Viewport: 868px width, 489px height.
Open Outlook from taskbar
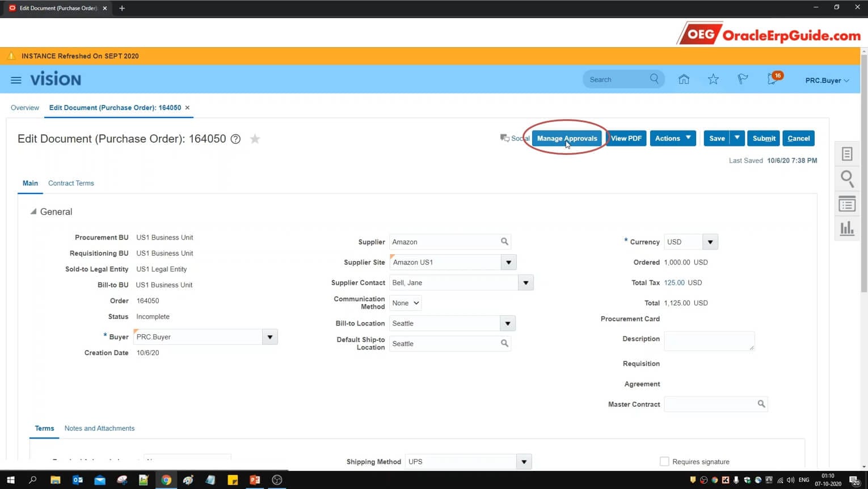78,480
